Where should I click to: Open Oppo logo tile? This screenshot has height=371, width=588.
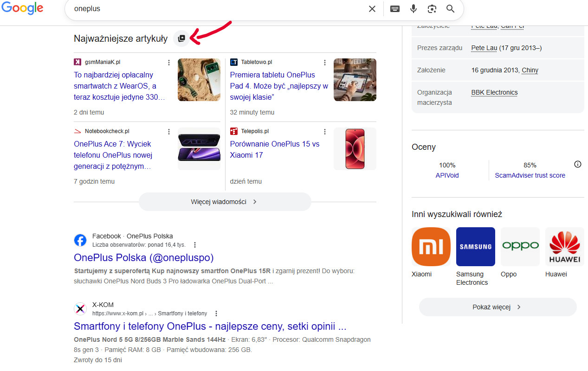(x=520, y=247)
